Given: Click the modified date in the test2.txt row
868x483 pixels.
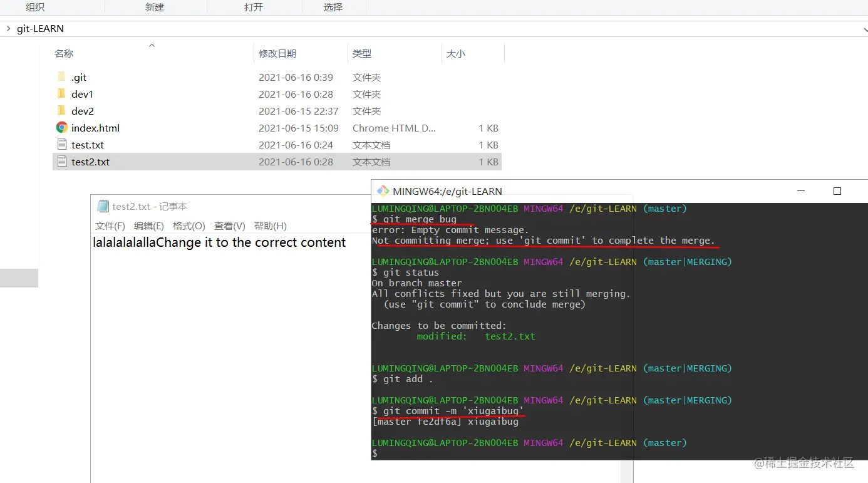Looking at the screenshot, I should [x=296, y=162].
